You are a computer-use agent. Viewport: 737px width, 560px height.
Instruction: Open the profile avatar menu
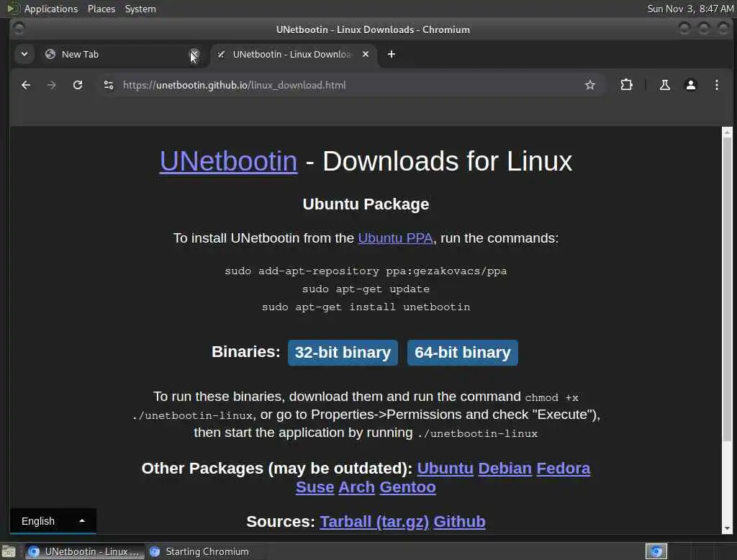[690, 85]
